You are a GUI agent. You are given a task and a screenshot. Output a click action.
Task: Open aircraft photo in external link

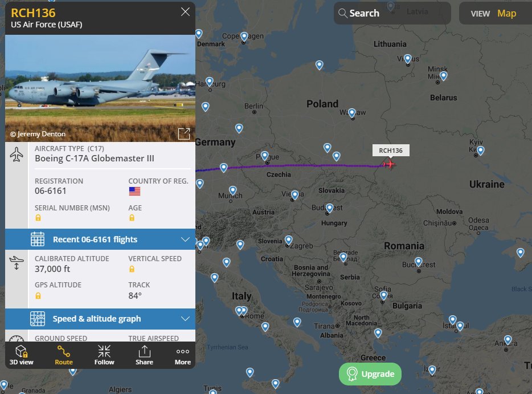184,134
